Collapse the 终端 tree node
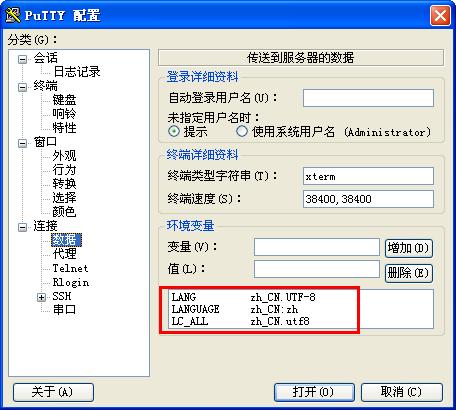This screenshot has width=456, height=410. tap(22, 87)
